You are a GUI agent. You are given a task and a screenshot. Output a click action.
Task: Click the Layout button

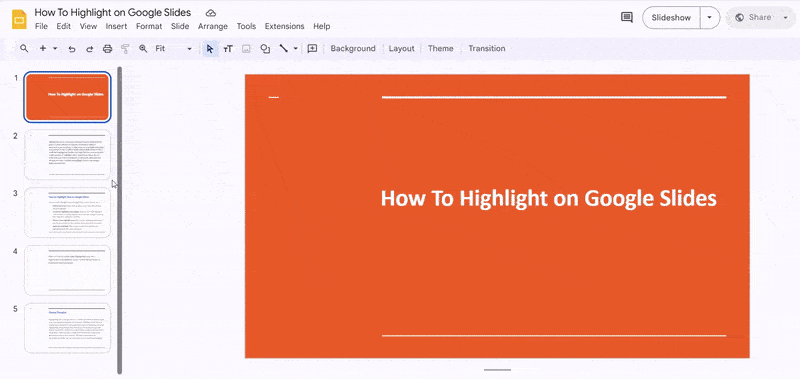click(402, 48)
